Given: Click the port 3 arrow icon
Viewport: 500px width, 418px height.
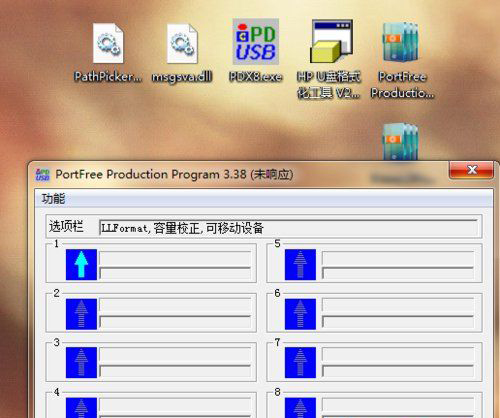Looking at the screenshot, I should pos(81,363).
